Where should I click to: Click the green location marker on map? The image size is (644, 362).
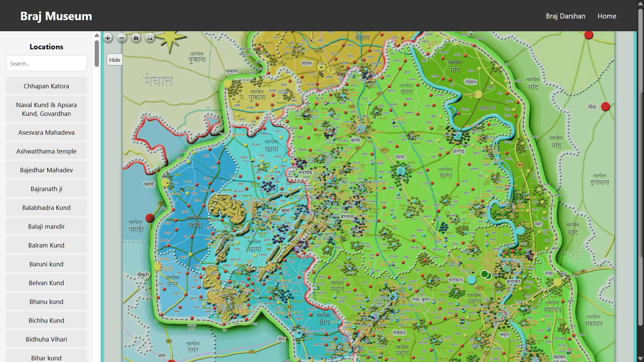(485, 274)
